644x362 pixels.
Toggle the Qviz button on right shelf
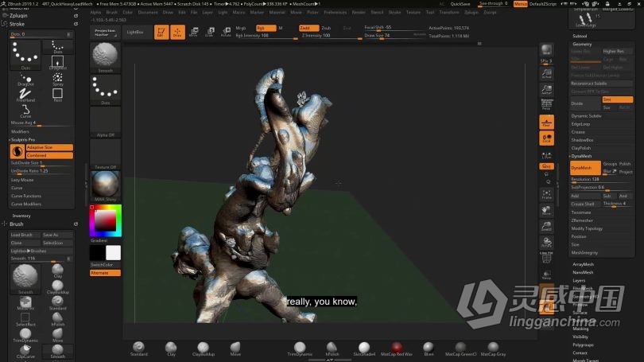[546, 166]
